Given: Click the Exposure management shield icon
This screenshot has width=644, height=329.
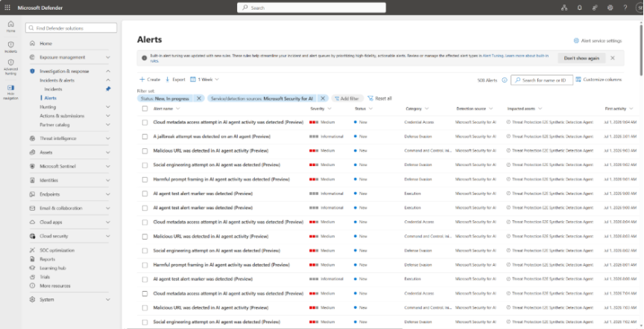Looking at the screenshot, I should click(x=33, y=57).
